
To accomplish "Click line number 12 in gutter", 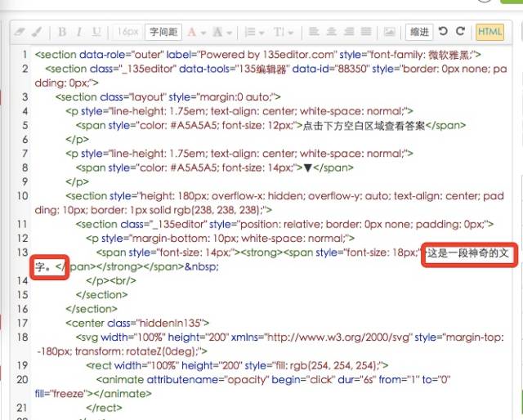I will pyautogui.click(x=22, y=239).
